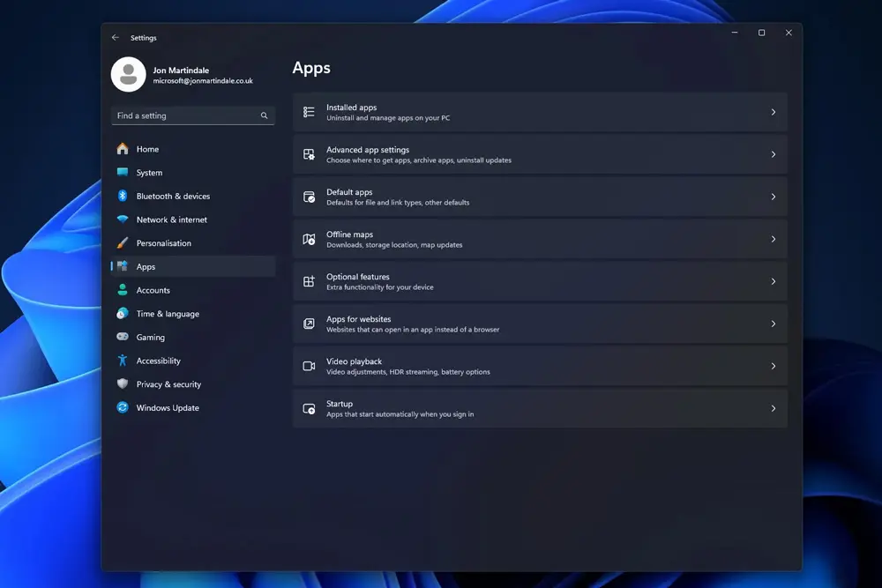Click the Bluetooth icon in the sidebar
The height and width of the screenshot is (588, 882).
(123, 196)
